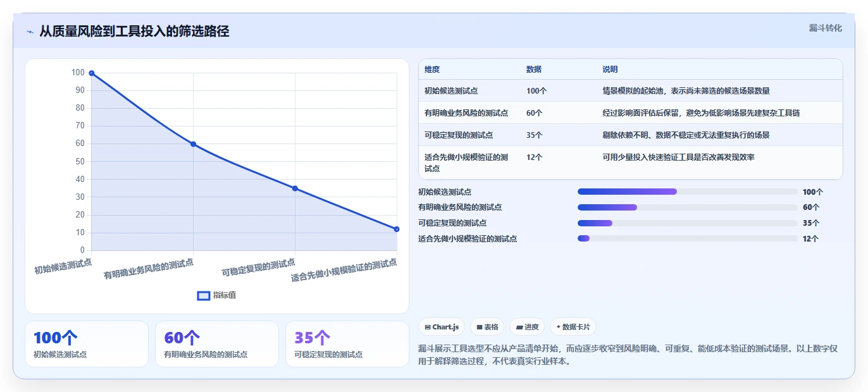Click table value 100个
This screenshot has width=868, height=392.
(x=536, y=91)
